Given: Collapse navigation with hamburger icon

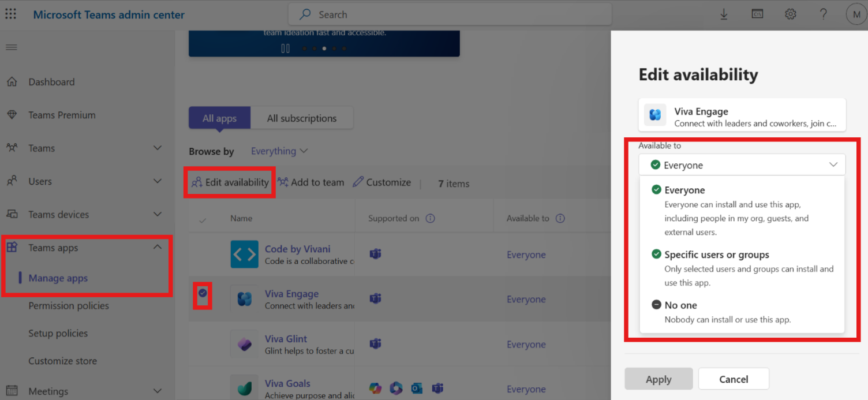Looking at the screenshot, I should (x=11, y=47).
